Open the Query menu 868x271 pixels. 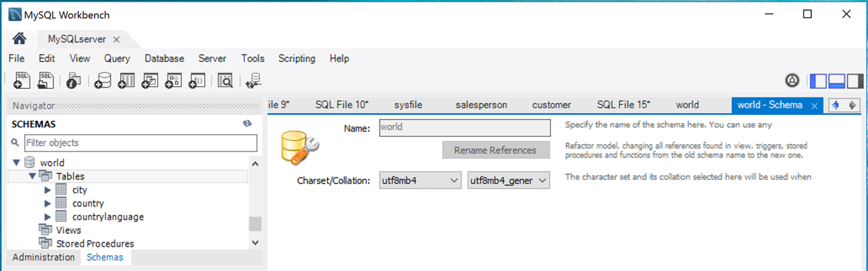tap(117, 59)
